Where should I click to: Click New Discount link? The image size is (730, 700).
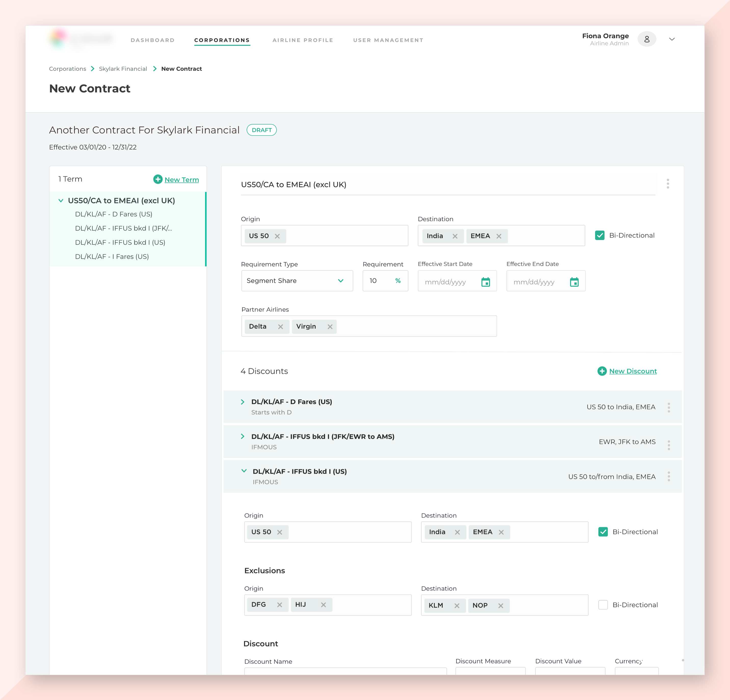(632, 371)
